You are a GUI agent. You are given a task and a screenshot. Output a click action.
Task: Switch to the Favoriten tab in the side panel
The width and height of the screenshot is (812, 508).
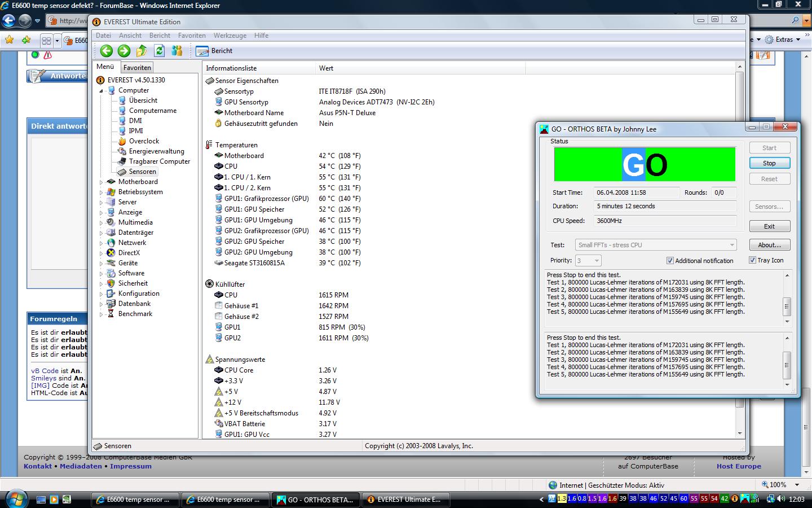(137, 67)
